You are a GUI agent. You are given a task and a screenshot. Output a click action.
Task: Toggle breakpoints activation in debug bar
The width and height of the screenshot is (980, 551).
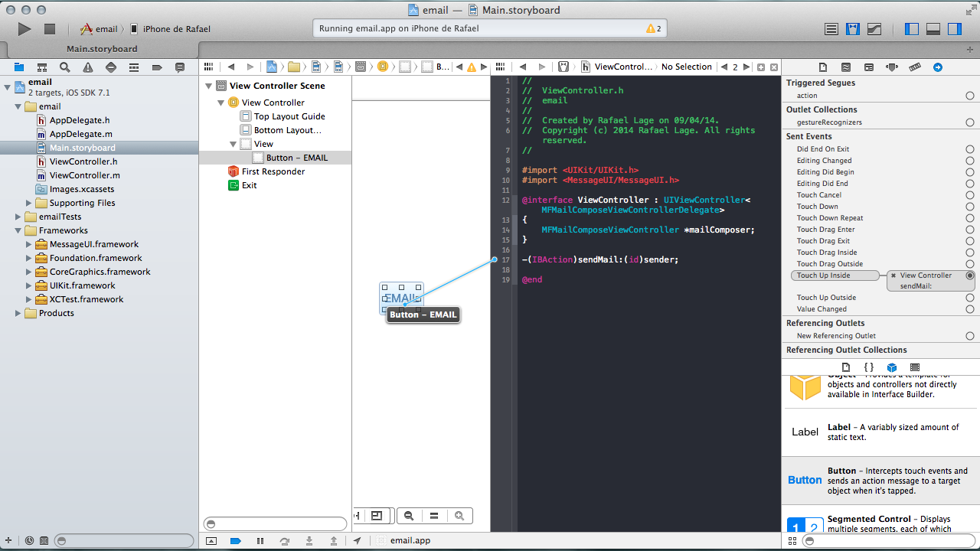pyautogui.click(x=236, y=540)
